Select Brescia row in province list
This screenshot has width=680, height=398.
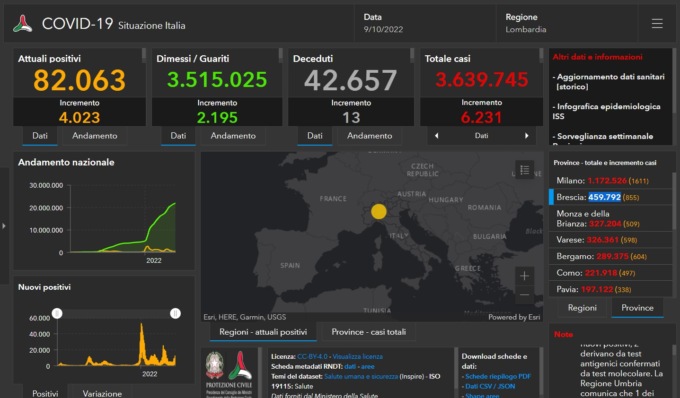[x=610, y=197]
